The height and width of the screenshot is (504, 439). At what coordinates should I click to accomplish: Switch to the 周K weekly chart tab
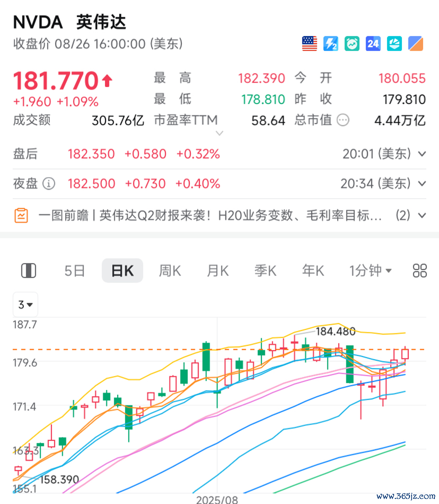tap(170, 271)
